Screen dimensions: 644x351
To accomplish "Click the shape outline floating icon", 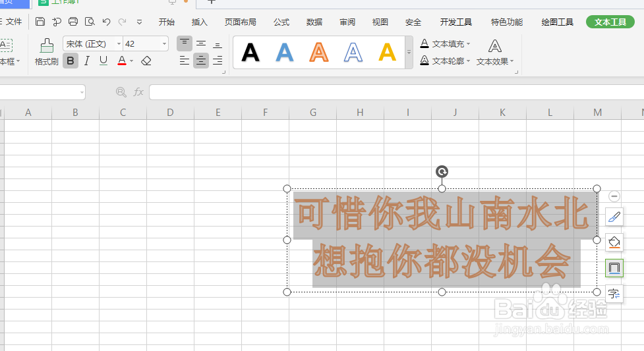I will pyautogui.click(x=614, y=268).
